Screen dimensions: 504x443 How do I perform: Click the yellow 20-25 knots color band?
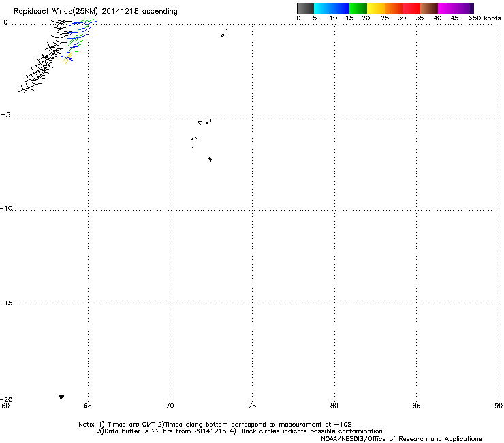point(376,8)
